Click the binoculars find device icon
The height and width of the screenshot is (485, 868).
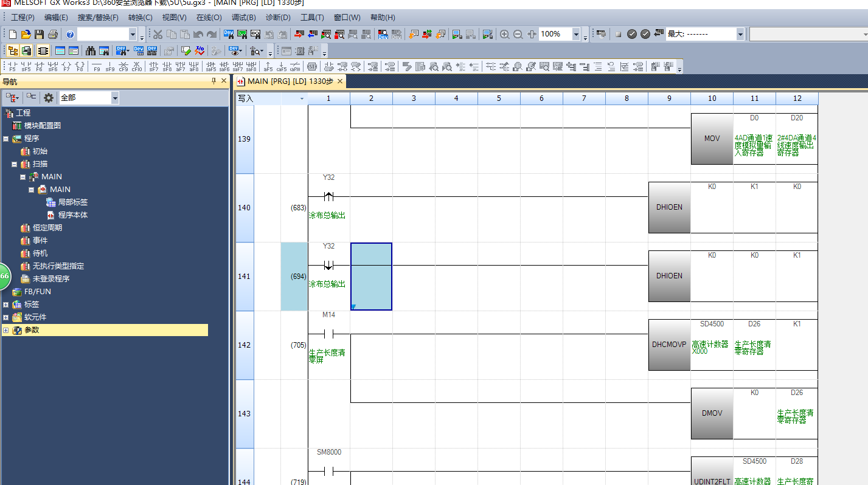[91, 50]
